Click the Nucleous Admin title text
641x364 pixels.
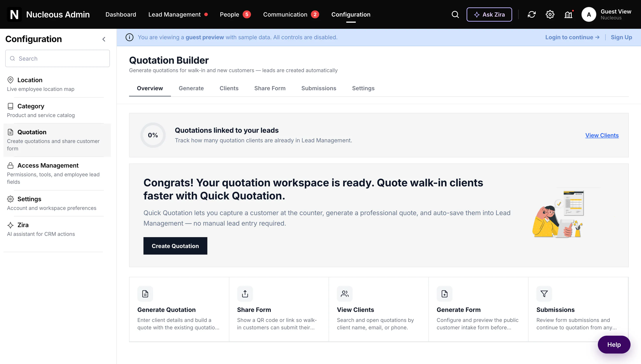58,15
